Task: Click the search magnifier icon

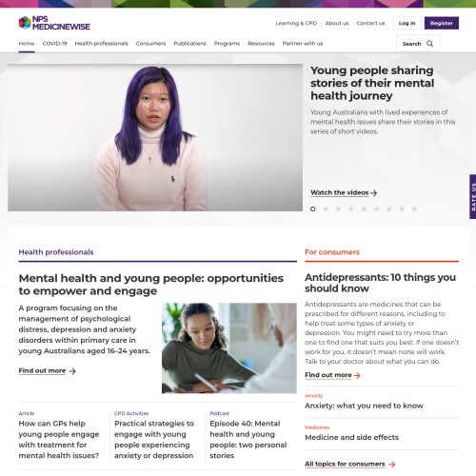Action: pyautogui.click(x=429, y=44)
